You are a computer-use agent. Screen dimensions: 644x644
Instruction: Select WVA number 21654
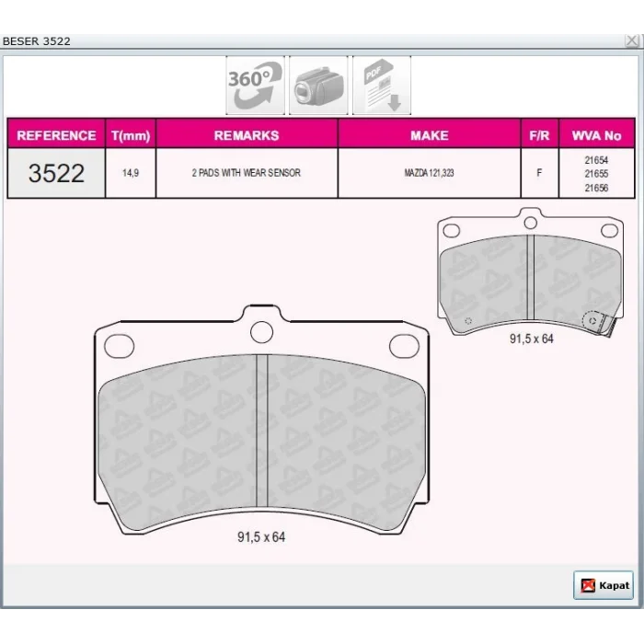(596, 160)
